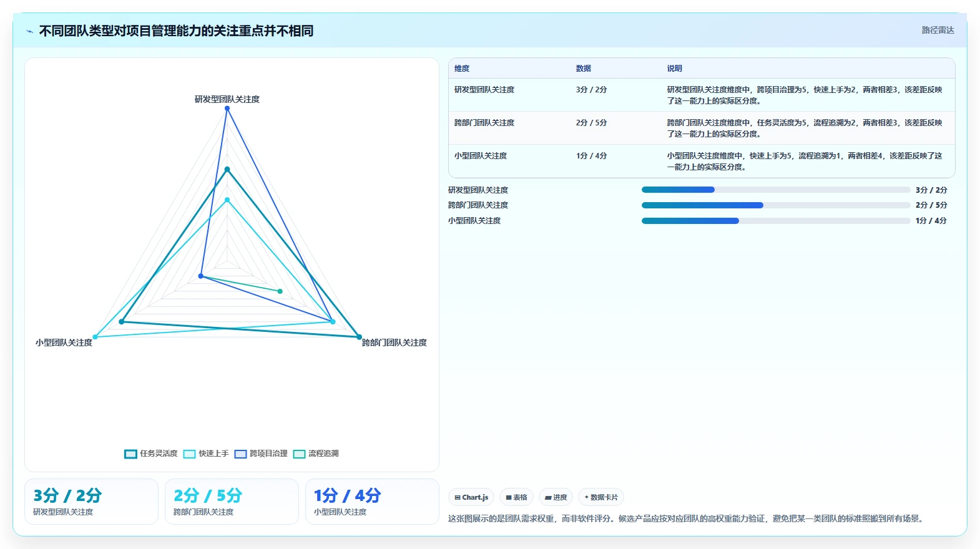Click the footer description paragraph

click(x=687, y=518)
